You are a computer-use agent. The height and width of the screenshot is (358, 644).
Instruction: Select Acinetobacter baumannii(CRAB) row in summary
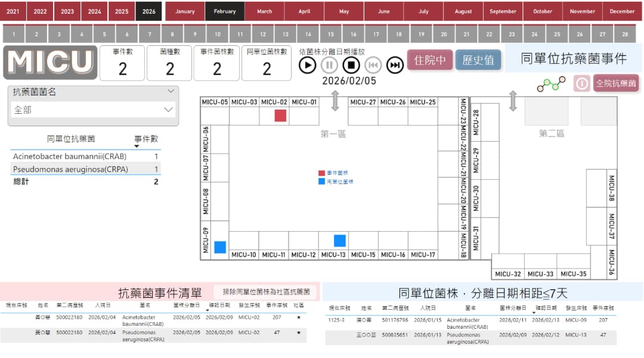pyautogui.click(x=85, y=156)
